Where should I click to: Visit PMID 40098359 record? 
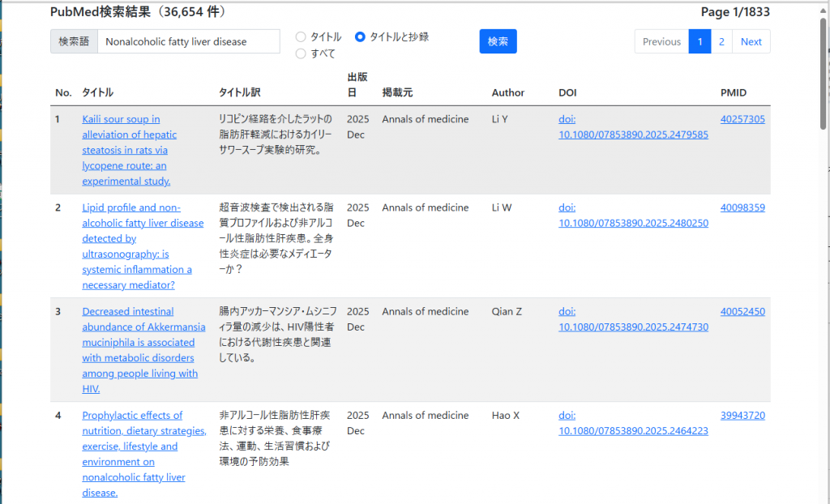742,207
